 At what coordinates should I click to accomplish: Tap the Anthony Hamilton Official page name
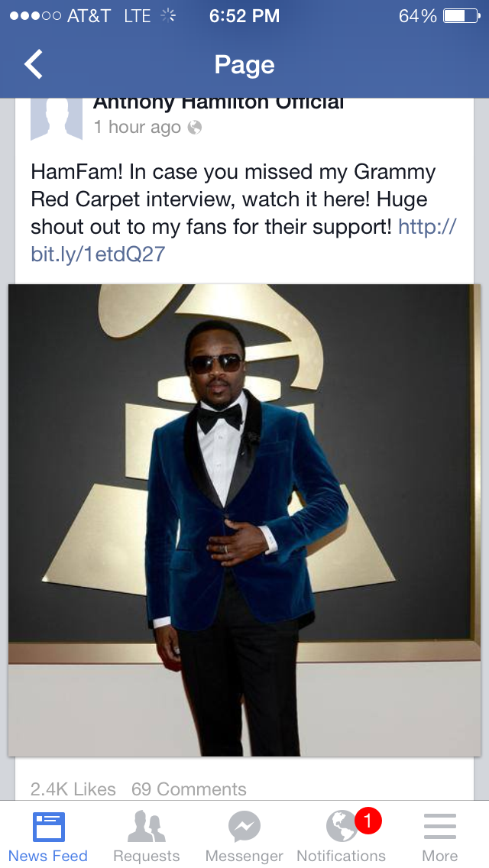(219, 104)
